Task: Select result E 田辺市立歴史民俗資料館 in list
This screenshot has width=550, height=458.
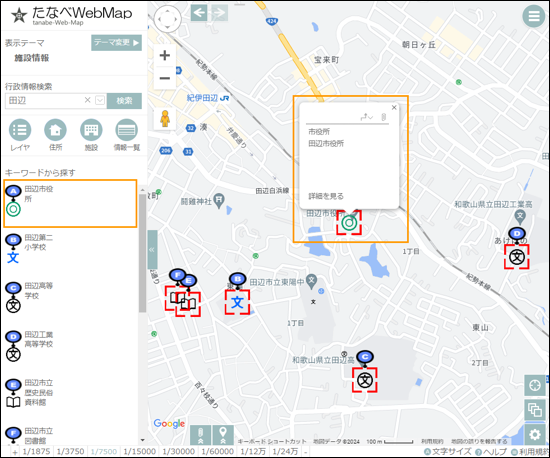Action: coord(70,393)
